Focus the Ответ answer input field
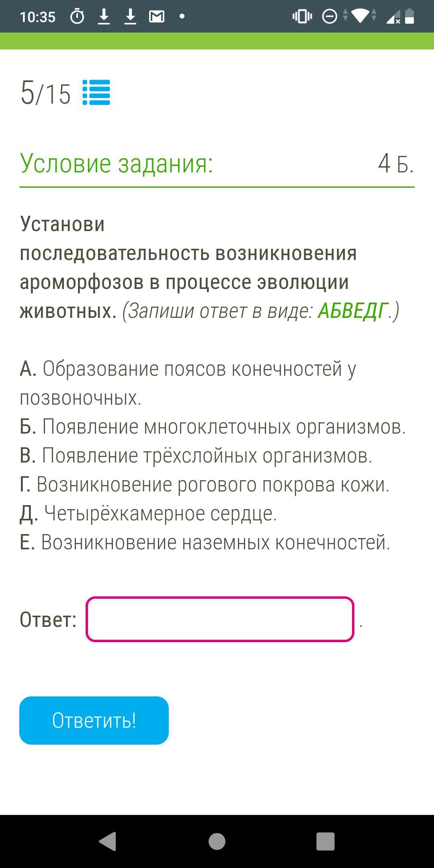Image resolution: width=434 pixels, height=868 pixels. (x=220, y=619)
